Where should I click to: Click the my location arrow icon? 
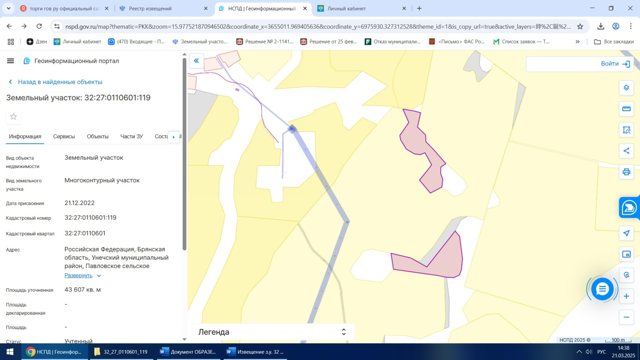click(x=626, y=233)
